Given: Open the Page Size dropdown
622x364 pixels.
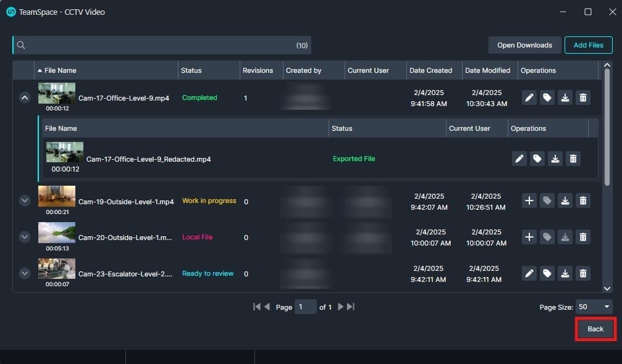Looking at the screenshot, I should 594,307.
